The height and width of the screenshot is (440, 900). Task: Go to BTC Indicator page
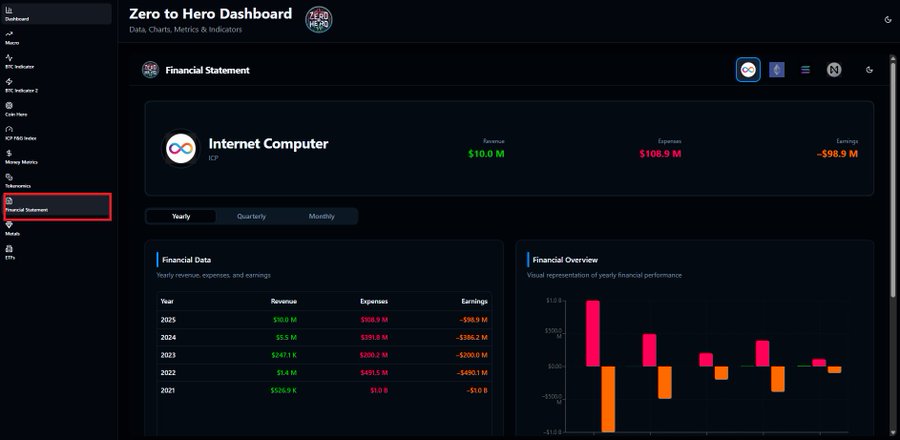(56, 62)
